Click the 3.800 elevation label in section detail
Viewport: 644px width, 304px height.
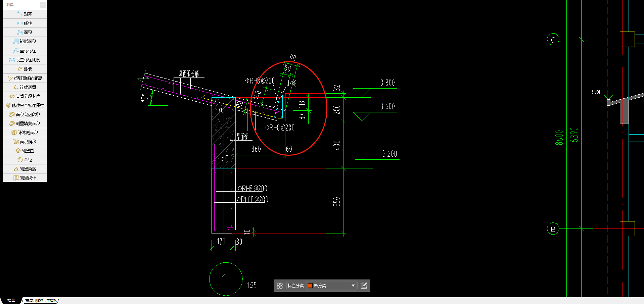(387, 83)
